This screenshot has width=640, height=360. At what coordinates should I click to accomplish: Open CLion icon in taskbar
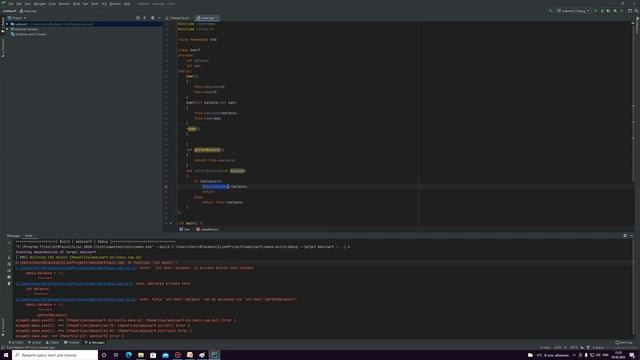[214, 355]
